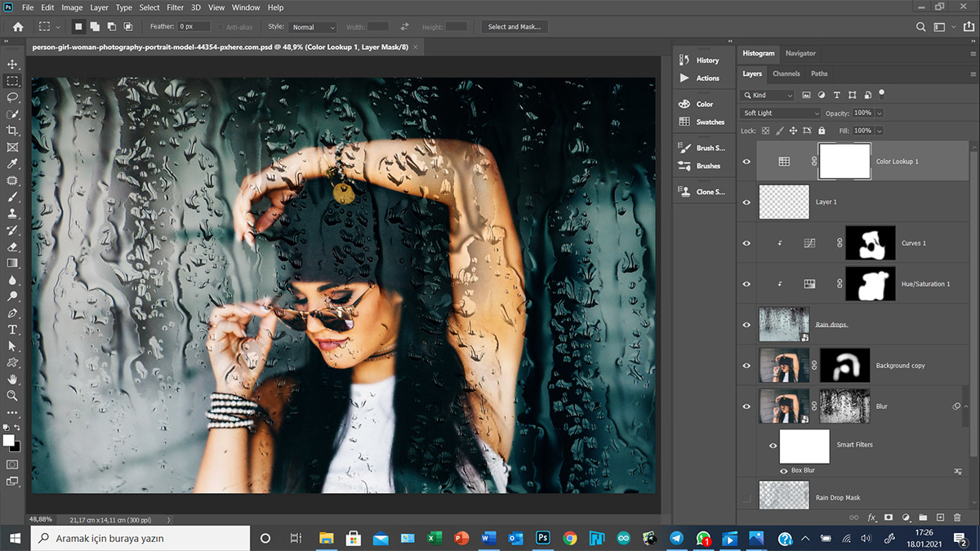980x551 pixels.
Task: Show the Rain Drop Mask layer
Action: 746,497
